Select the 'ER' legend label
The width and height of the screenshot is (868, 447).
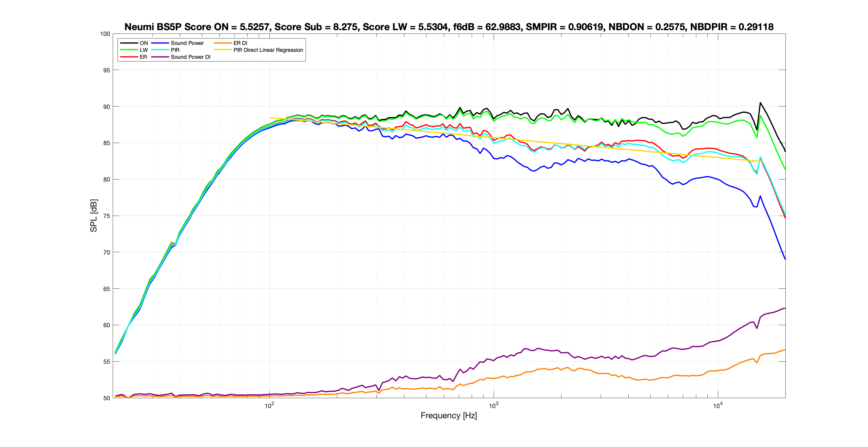143,57
